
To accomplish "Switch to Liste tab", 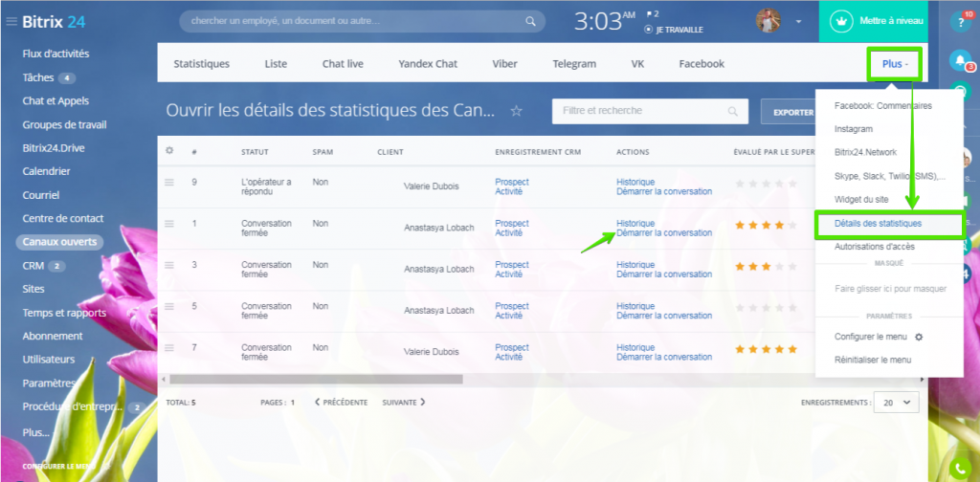I will [x=276, y=64].
